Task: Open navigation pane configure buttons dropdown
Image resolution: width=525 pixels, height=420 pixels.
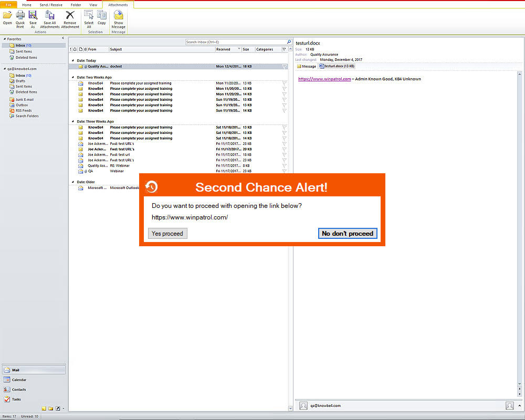Action: [64, 408]
